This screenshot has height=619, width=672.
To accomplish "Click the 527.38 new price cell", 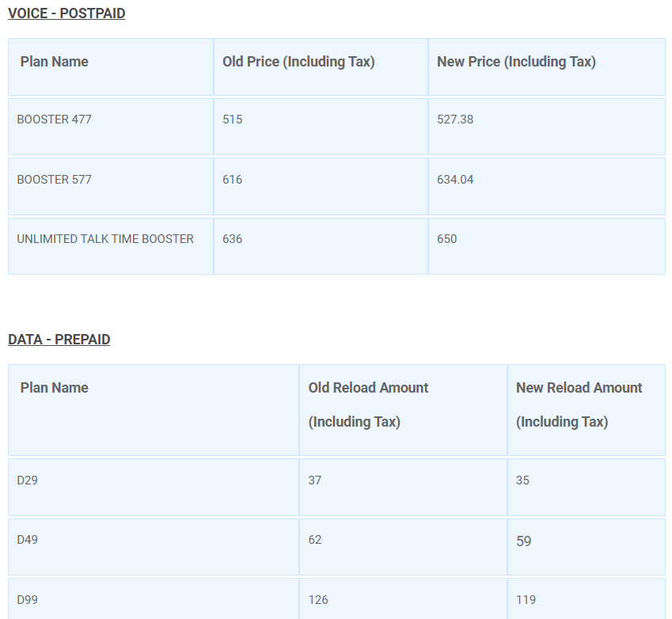I will point(546,127).
